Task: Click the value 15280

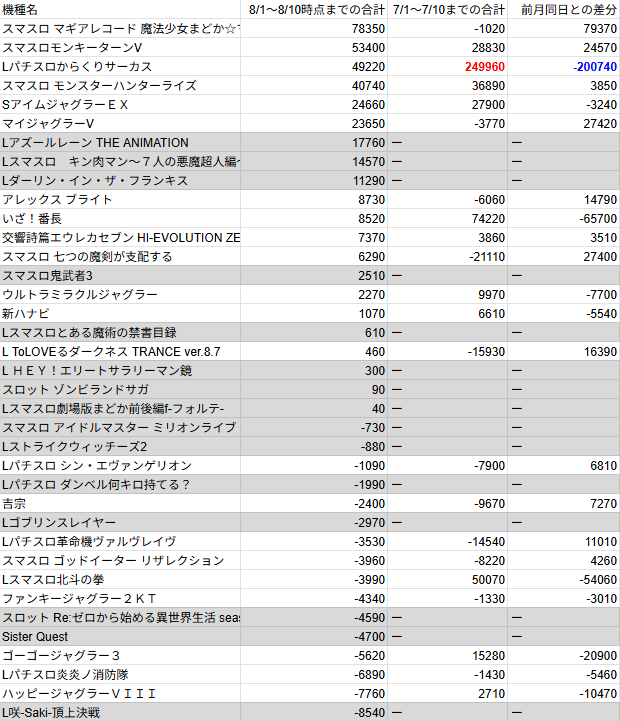Action: [x=488, y=656]
